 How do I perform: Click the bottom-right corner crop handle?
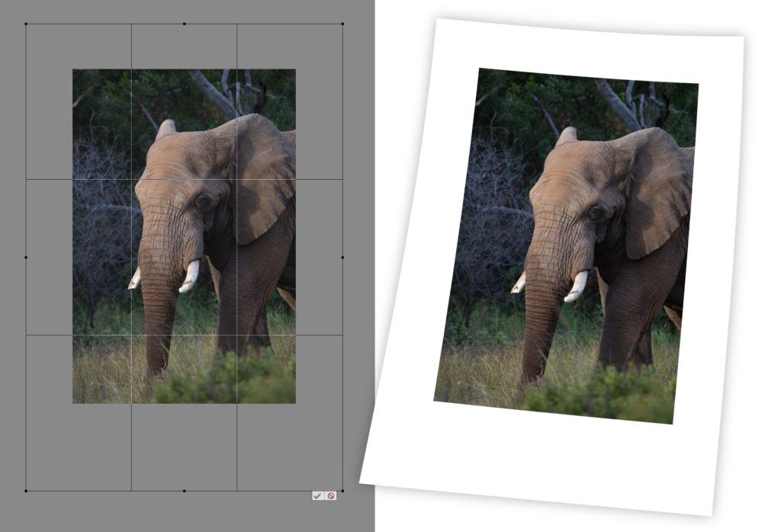342,491
